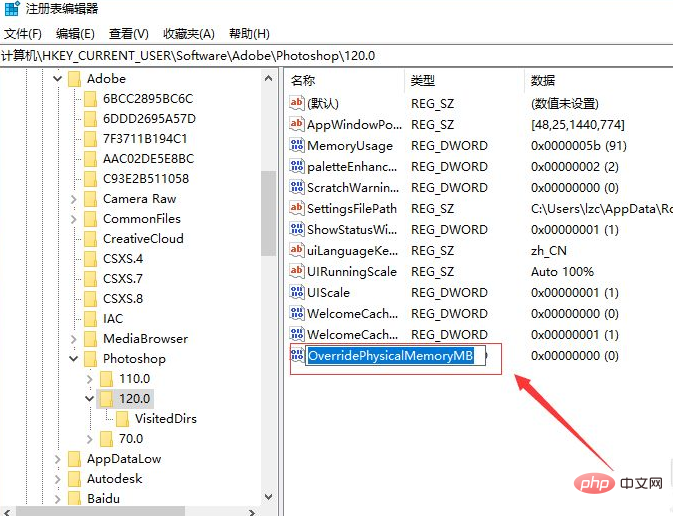The image size is (673, 516).
Task: Click the 注册表编辑器 title bar app icon
Action: 12,9
